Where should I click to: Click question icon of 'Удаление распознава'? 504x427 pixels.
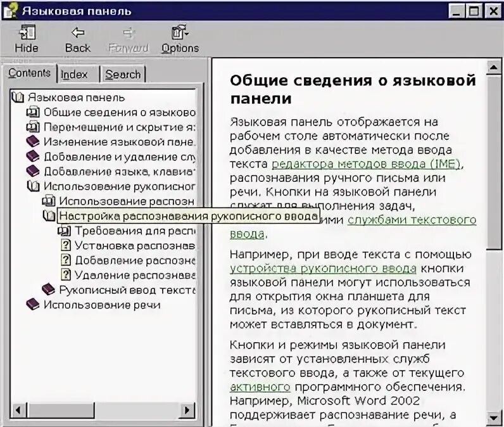(x=66, y=274)
